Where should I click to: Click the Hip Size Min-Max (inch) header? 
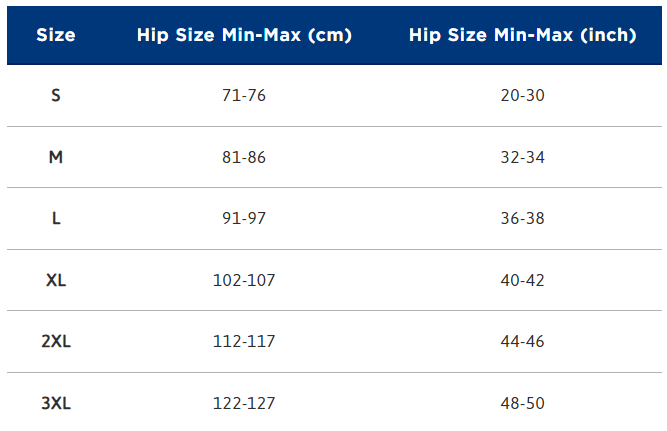coord(522,35)
